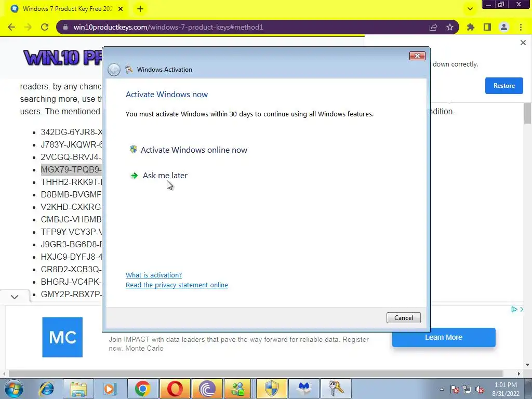The width and height of the screenshot is (532, 399).
Task: Click product key 342DG-6YJR8 in list
Action: 71,132
